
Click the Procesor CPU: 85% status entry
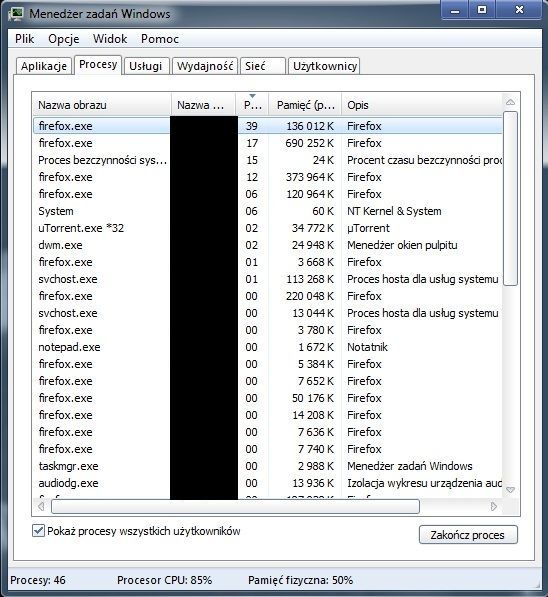click(x=165, y=580)
